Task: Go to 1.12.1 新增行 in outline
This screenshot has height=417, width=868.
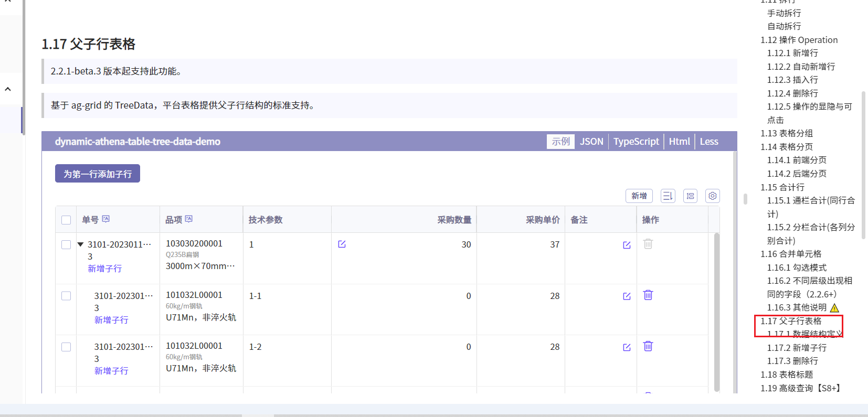Action: 792,53
